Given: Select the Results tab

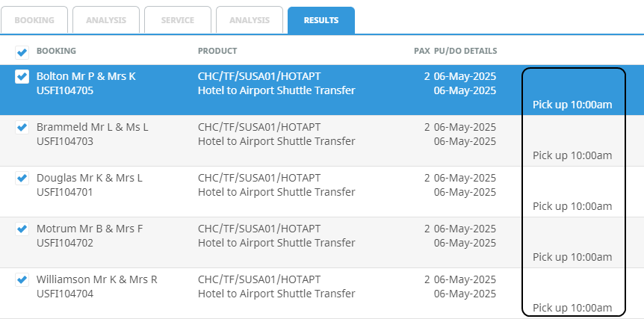Looking at the screenshot, I should [x=321, y=20].
